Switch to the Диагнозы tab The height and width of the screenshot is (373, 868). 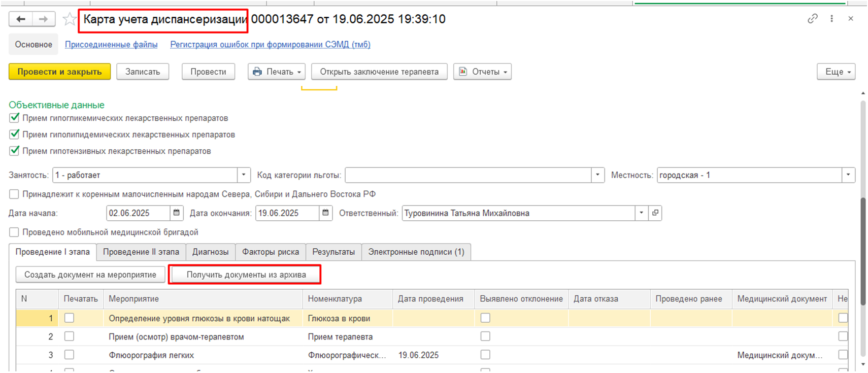[x=210, y=252]
